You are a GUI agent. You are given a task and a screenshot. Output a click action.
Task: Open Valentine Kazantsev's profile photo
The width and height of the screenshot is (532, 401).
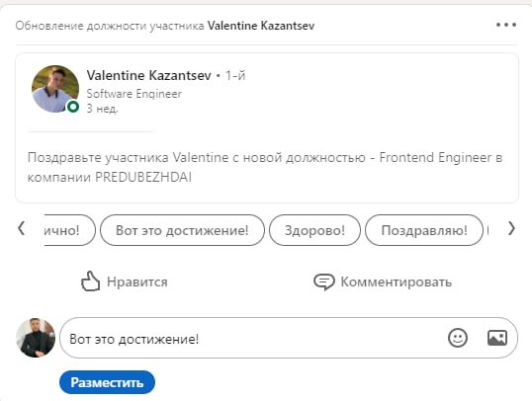[55, 89]
